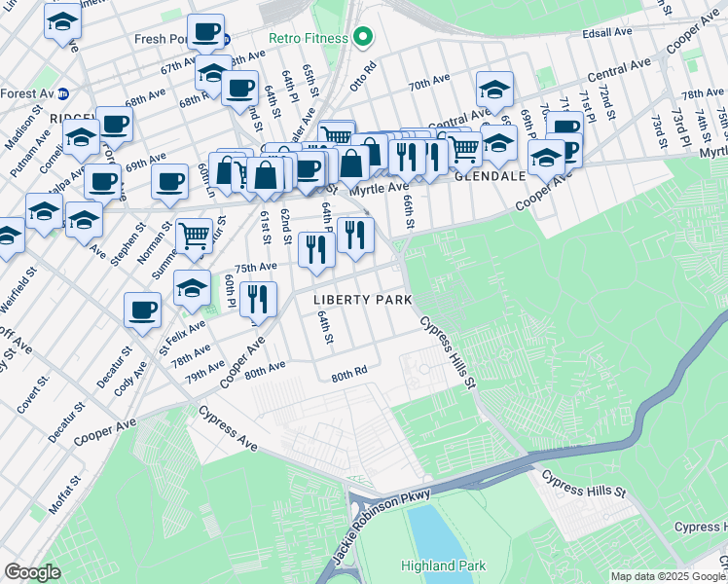The height and width of the screenshot is (584, 728).
Task: Open the Map data ©2025 Google attribution
Action: [668, 576]
